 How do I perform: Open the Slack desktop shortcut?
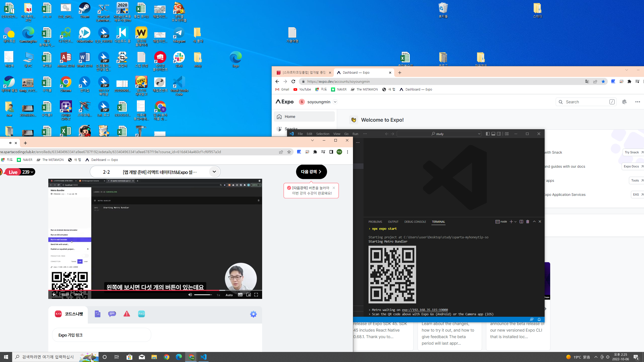pos(179,59)
